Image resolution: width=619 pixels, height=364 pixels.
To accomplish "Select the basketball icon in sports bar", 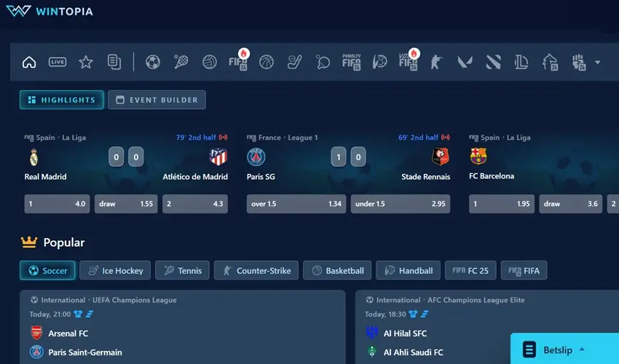I will [x=267, y=62].
